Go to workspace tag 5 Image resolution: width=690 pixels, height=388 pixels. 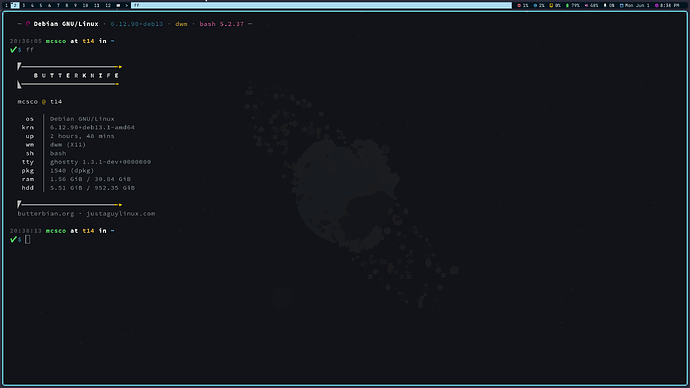coord(41,5)
